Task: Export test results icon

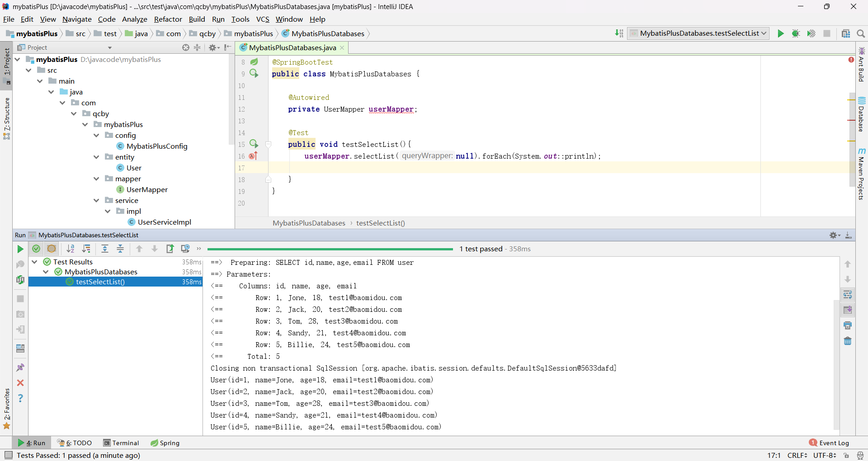Action: click(x=170, y=249)
